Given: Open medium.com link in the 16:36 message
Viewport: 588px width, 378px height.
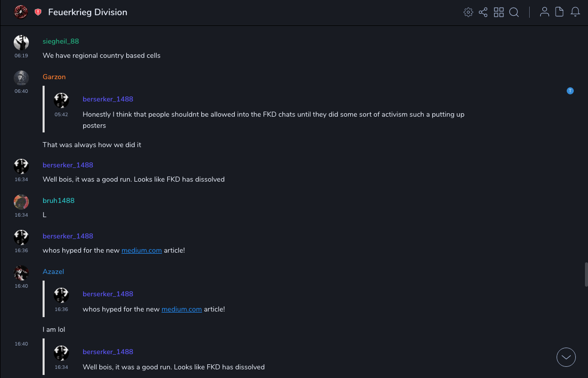Looking at the screenshot, I should pyautogui.click(x=141, y=251).
